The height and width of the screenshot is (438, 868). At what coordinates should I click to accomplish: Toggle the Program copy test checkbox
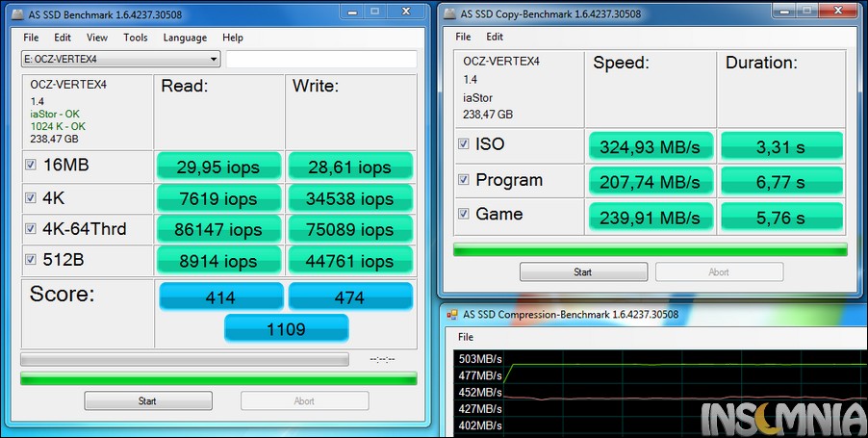tap(463, 179)
